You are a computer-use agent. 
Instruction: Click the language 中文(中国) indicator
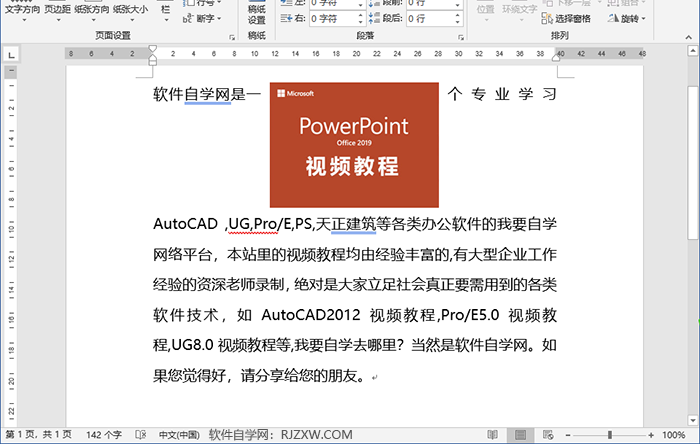(179, 435)
